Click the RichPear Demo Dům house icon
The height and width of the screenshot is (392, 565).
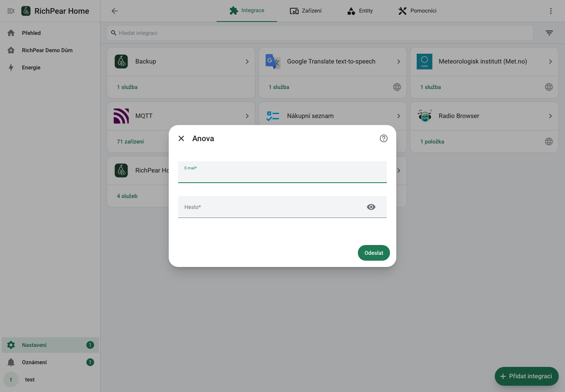(11, 50)
